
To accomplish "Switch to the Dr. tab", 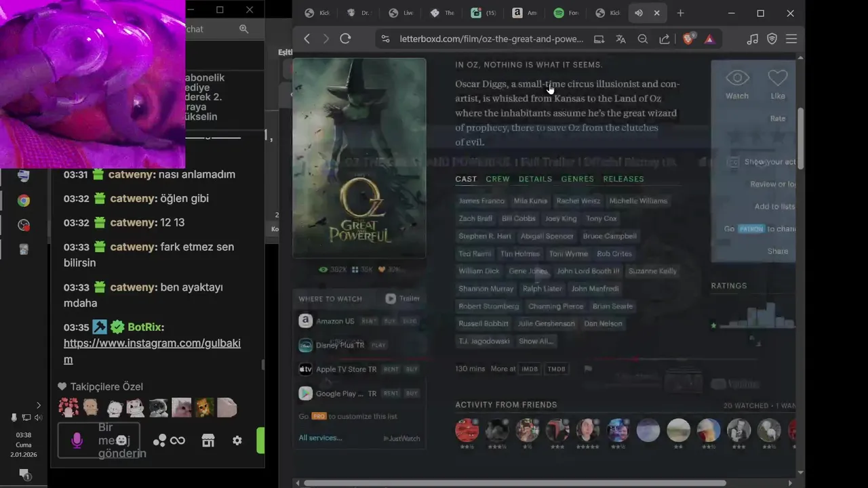I will point(359,13).
